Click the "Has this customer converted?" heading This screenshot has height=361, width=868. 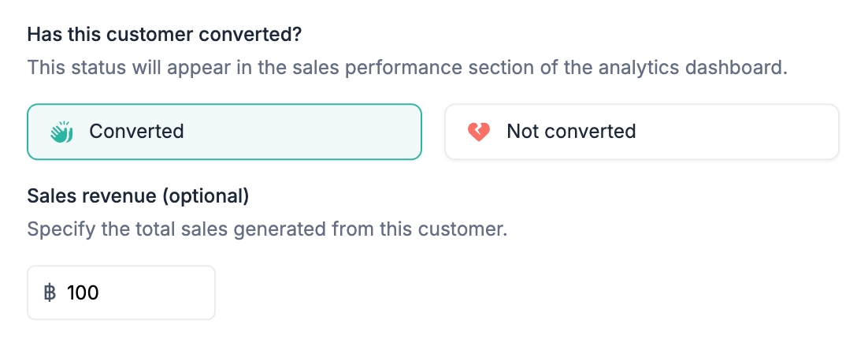[x=165, y=35]
